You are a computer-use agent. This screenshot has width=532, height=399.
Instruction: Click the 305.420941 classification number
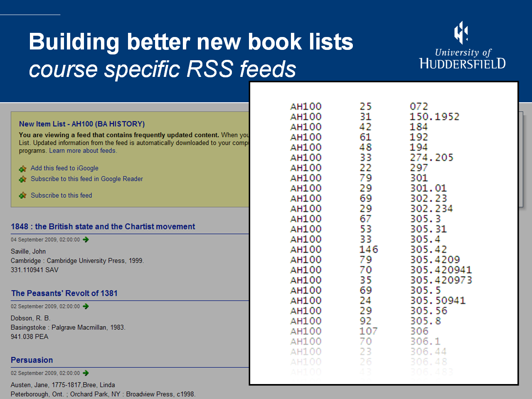(441, 270)
